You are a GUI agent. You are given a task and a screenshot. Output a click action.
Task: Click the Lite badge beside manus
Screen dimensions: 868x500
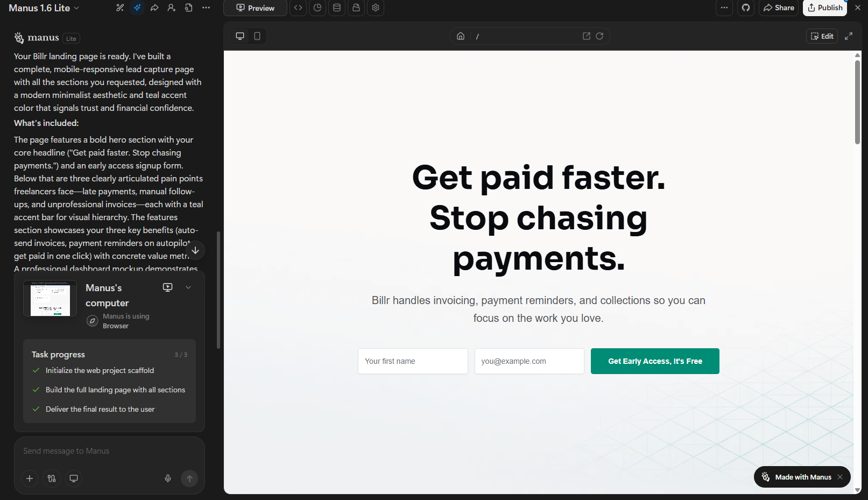(x=72, y=38)
